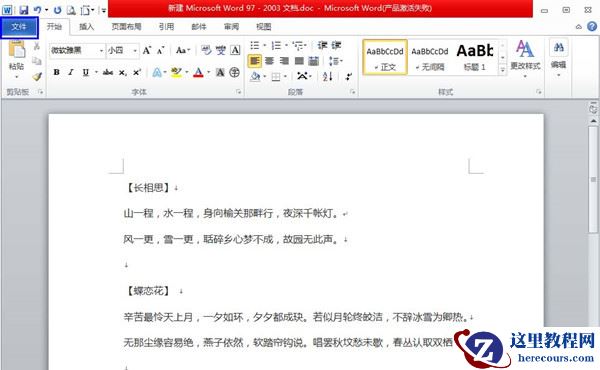Apply red font color

tap(198, 72)
